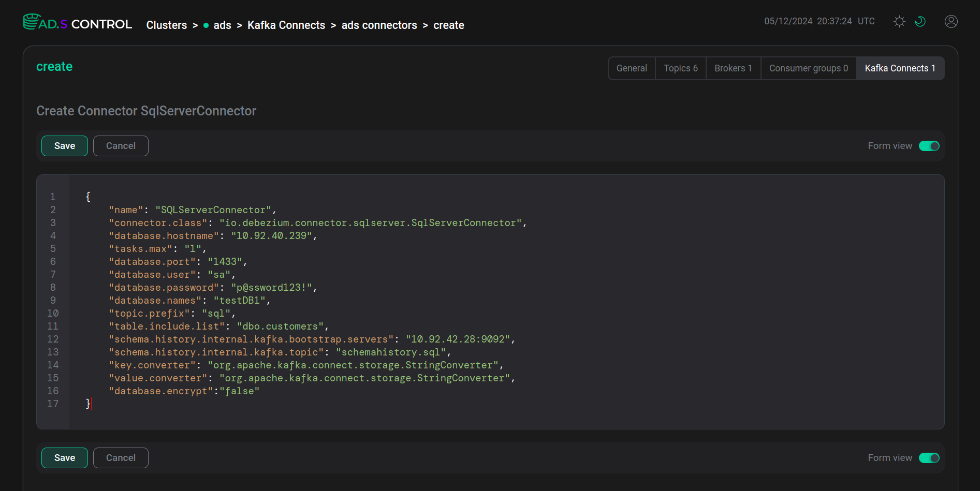The image size is (980, 491).
Task: Select Consumer groups 0 tab
Action: tap(809, 68)
